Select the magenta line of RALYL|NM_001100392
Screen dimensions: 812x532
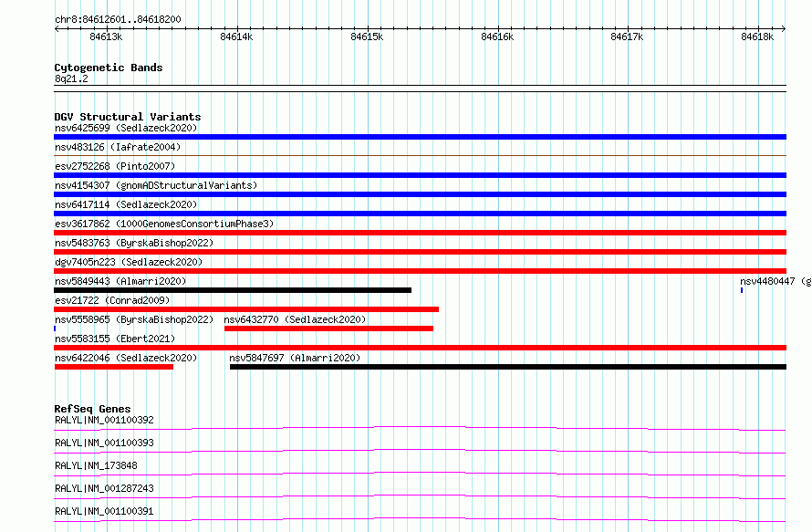coord(420,428)
